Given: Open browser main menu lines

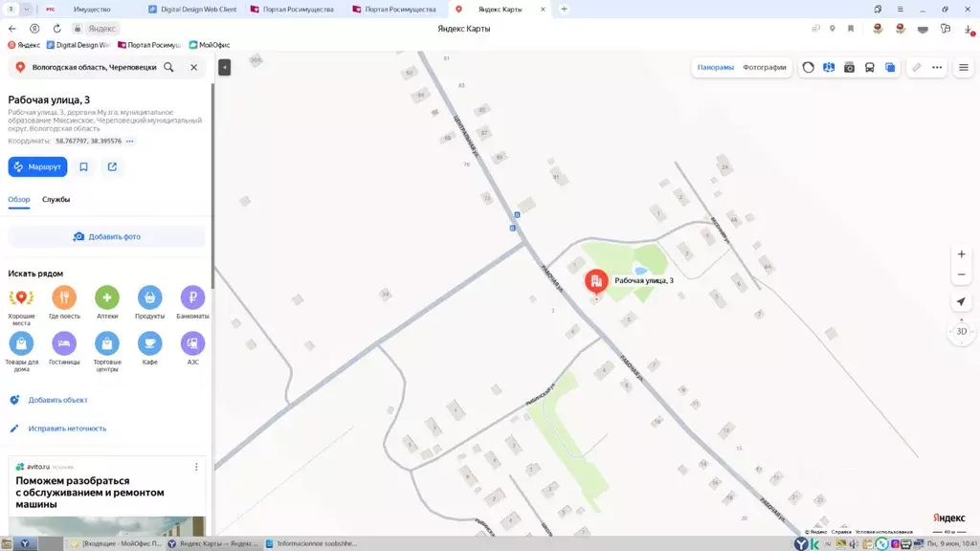Looking at the screenshot, I should [x=900, y=10].
